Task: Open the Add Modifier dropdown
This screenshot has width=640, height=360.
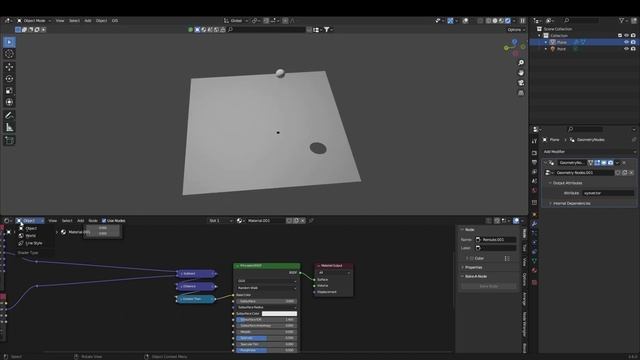Action: pyautogui.click(x=589, y=151)
